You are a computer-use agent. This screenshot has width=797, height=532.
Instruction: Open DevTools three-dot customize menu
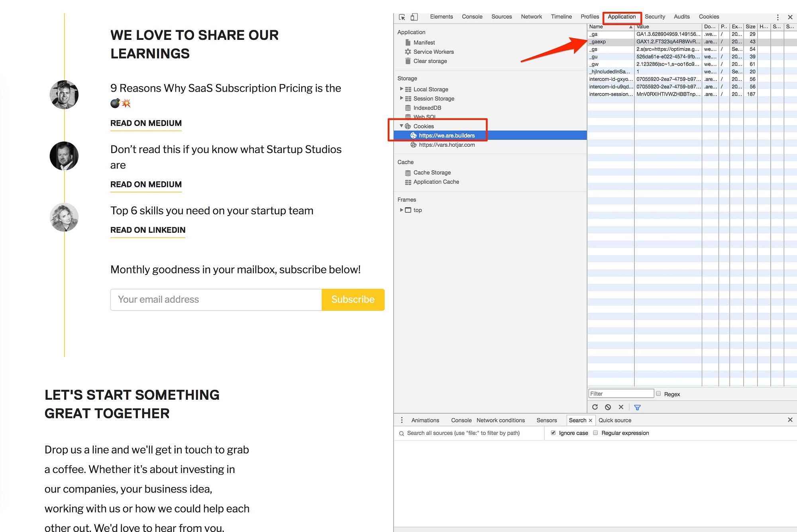[777, 17]
